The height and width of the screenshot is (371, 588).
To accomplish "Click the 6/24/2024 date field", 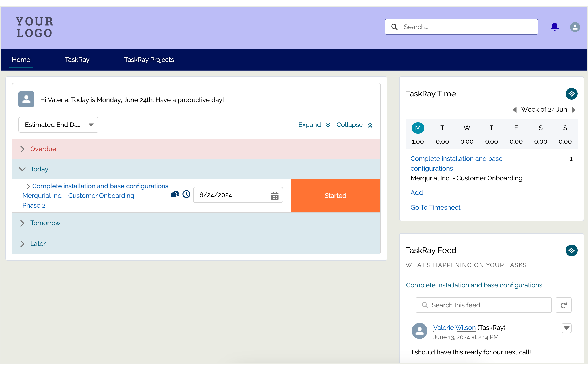I will tap(238, 195).
